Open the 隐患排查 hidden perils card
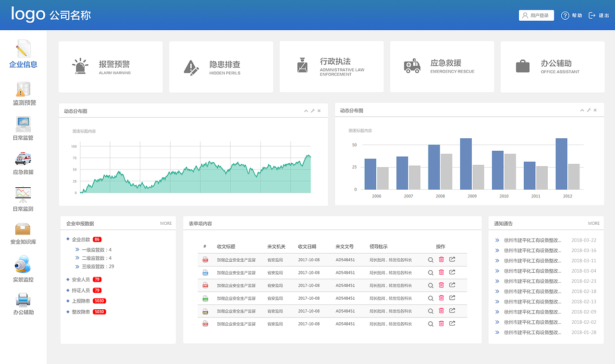This screenshot has height=364, width=615. point(221,66)
